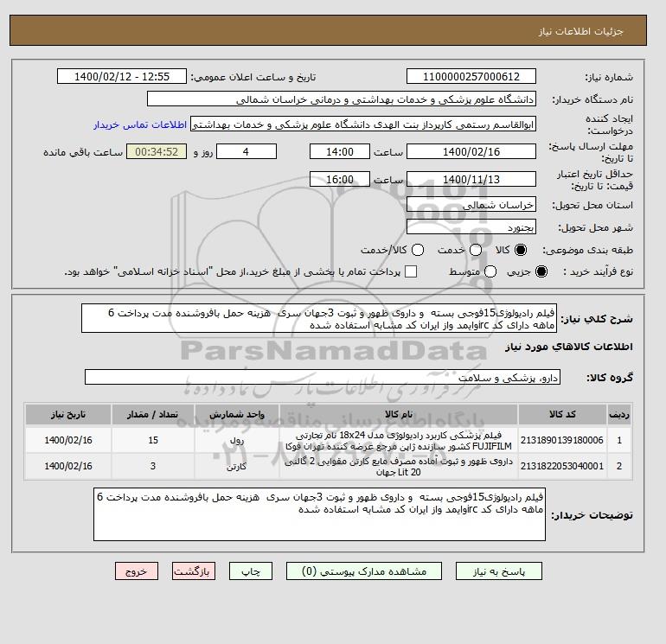
Task: Click product code 2131822053040001
Action: point(562,466)
